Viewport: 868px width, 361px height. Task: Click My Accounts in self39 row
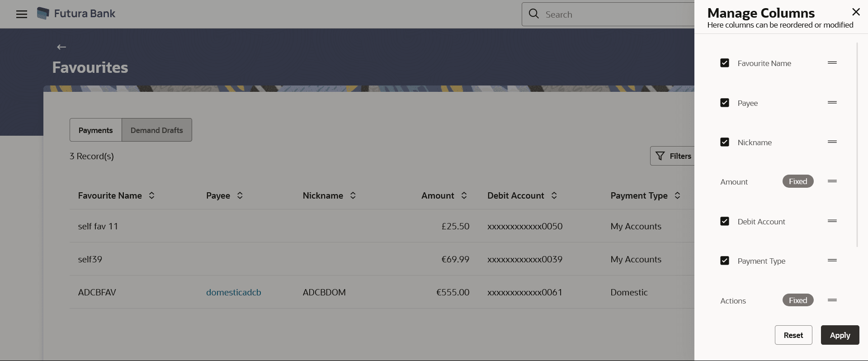(636, 259)
